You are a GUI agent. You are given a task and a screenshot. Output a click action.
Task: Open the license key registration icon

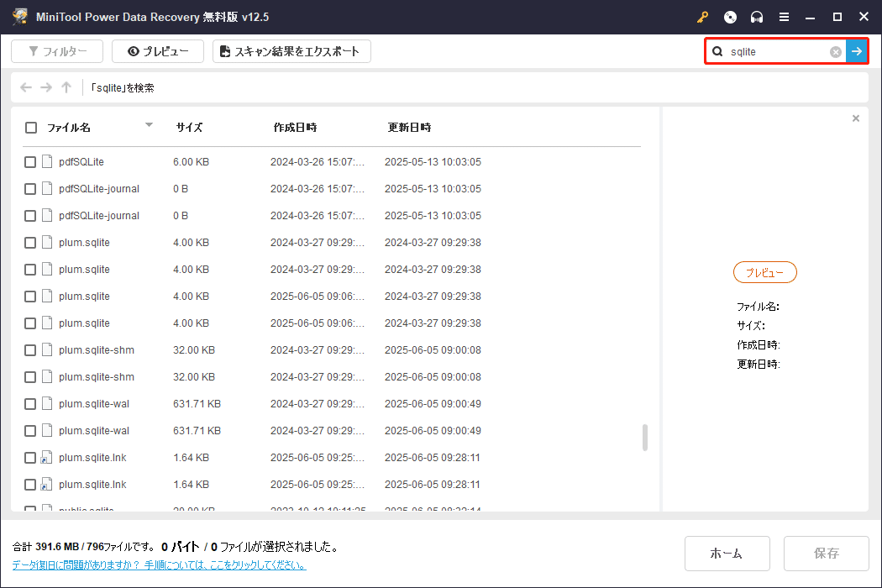[x=703, y=17]
